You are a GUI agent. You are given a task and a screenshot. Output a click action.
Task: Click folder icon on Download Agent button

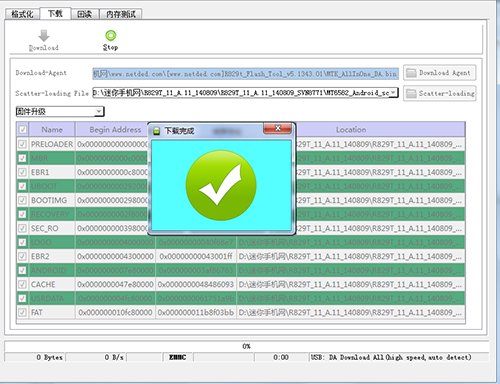click(411, 73)
